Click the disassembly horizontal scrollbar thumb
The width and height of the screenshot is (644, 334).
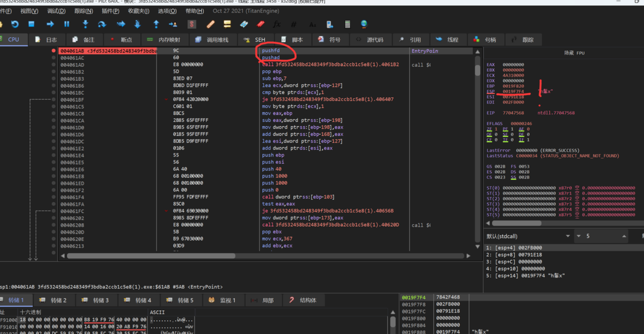pyautogui.click(x=151, y=256)
